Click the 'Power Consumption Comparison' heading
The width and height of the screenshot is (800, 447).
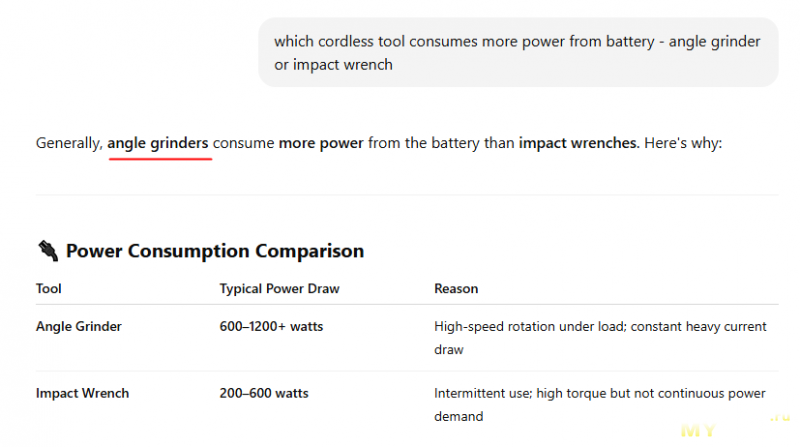click(215, 251)
